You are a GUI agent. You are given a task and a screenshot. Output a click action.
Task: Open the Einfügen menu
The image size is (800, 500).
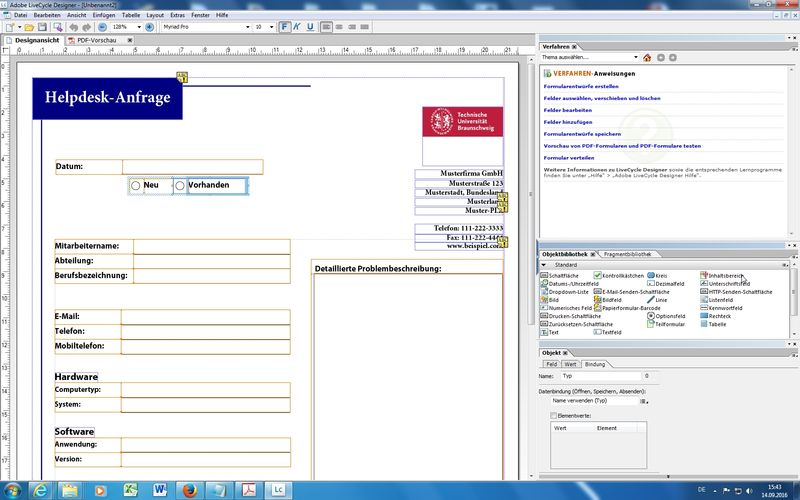pos(105,15)
